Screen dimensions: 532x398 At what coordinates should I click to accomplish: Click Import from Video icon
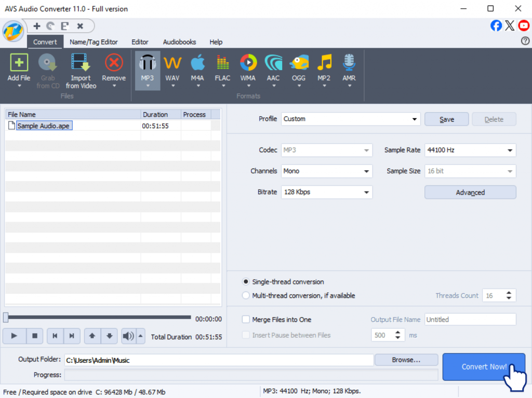tap(81, 63)
